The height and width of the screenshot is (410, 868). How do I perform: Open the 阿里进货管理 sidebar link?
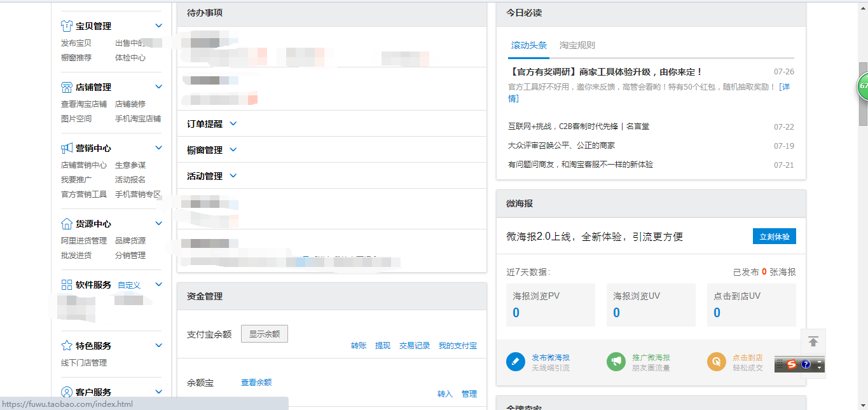84,241
